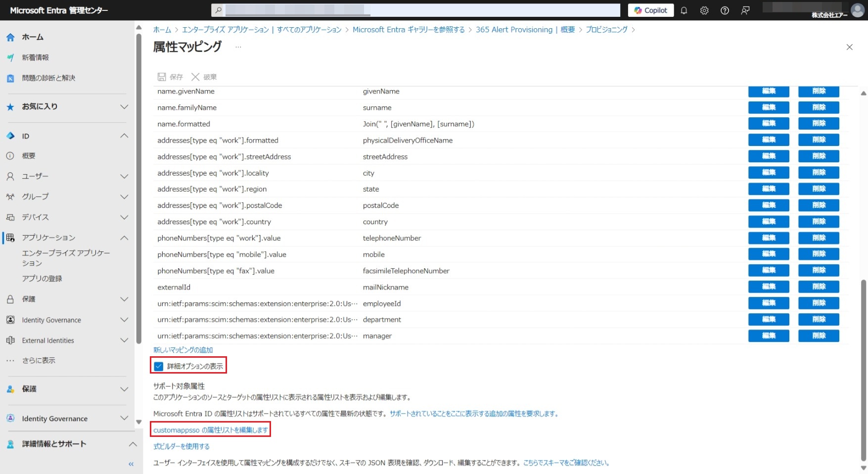868x474 pixels.
Task: Click the Copilot button
Action: [650, 10]
